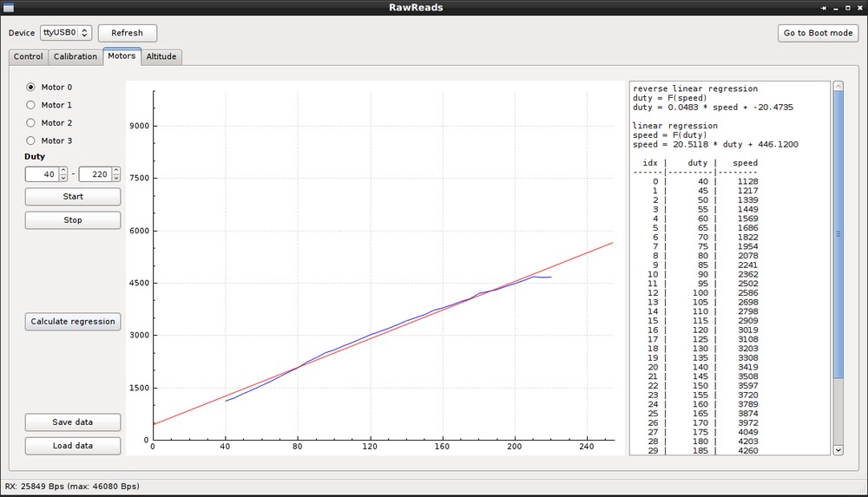The height and width of the screenshot is (497, 868).
Task: Click the 'linear regression' heading text
Action: tap(675, 126)
